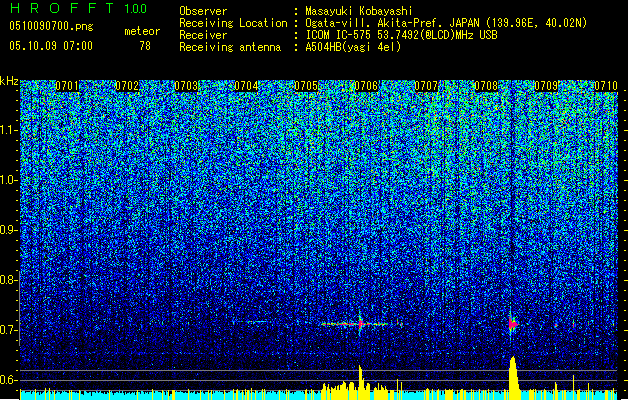Click the 'Receiving Location' field label
629x400 pixels.
pos(233,23)
